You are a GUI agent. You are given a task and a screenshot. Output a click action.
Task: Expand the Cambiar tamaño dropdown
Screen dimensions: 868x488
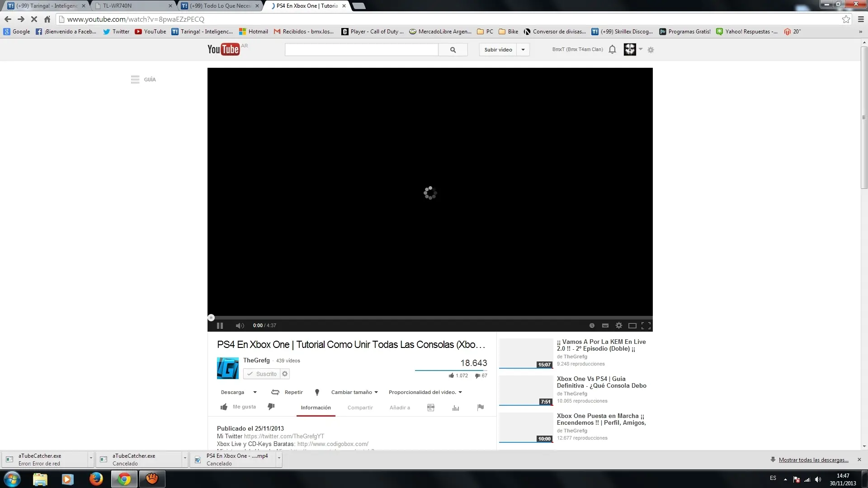pos(354,392)
